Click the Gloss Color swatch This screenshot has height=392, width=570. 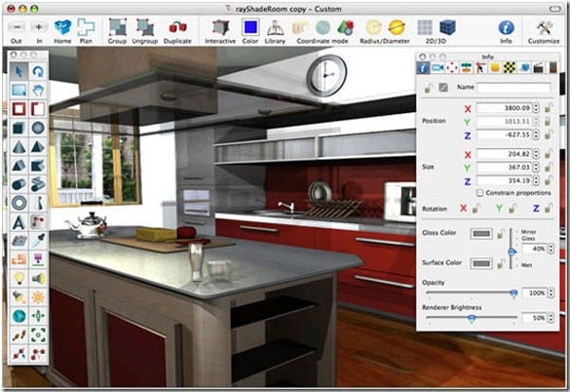click(x=482, y=233)
